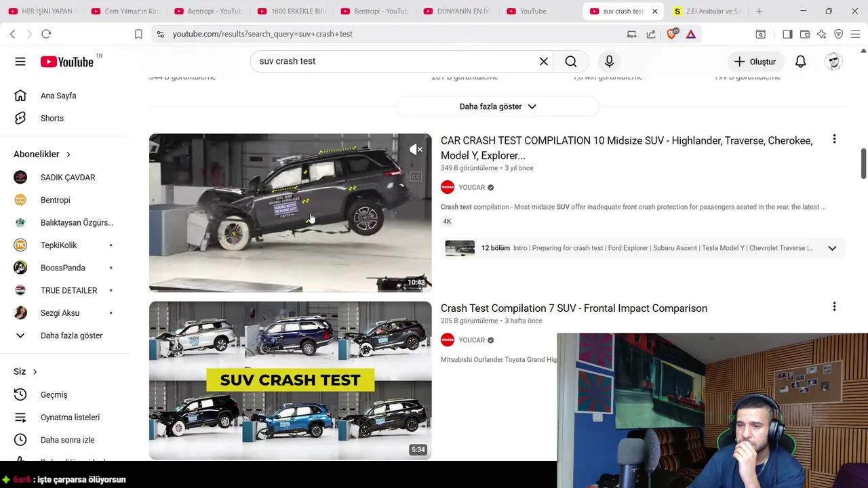Image resolution: width=868 pixels, height=488 pixels.
Task: Click the Oluştur create button
Action: point(755,62)
